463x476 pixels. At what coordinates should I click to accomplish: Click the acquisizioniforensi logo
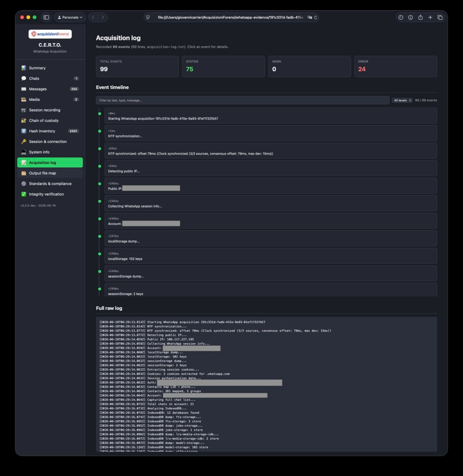(x=50, y=34)
